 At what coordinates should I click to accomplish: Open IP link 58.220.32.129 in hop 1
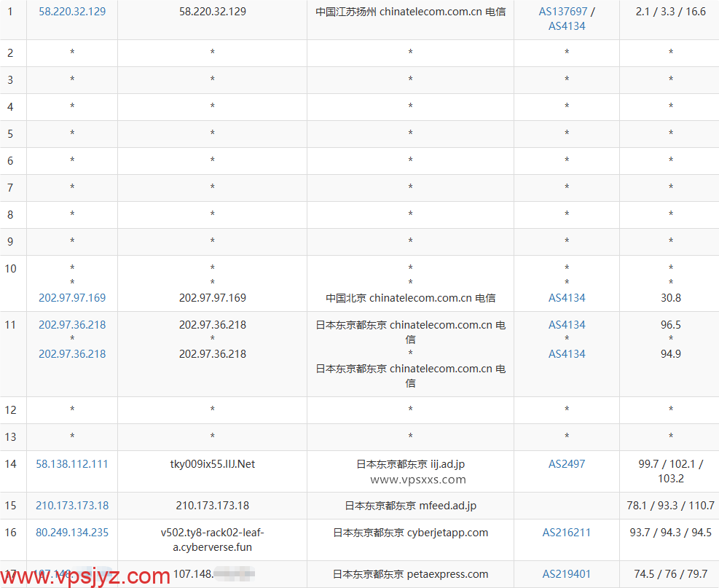coord(72,12)
